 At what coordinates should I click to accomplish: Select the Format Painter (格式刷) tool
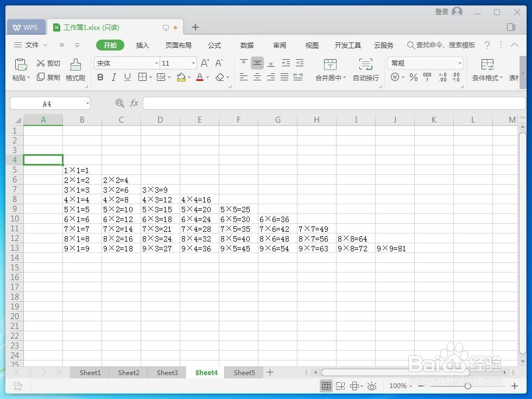tap(75, 70)
